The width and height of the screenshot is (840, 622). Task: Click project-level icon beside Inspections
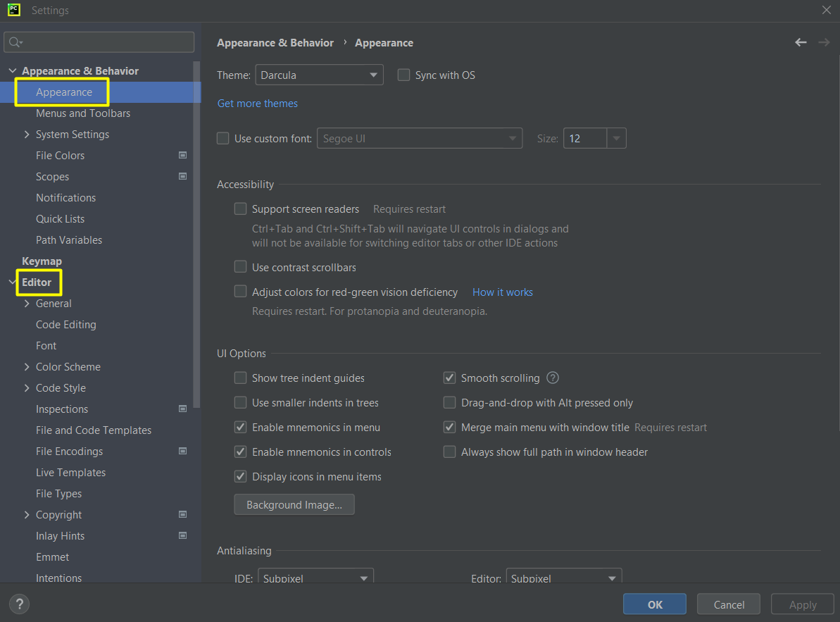(182, 409)
